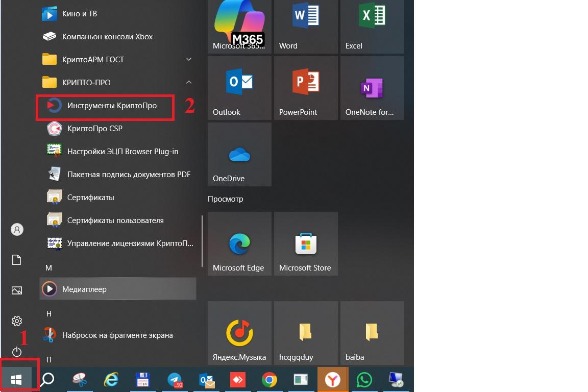This screenshot has height=392, width=588.
Task: Open the Power options
Action: pos(16,352)
